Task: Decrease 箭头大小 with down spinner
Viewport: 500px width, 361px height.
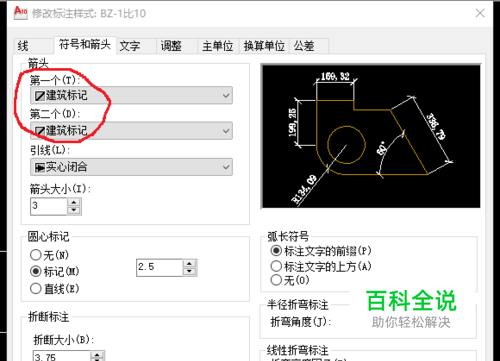Action: point(74,210)
